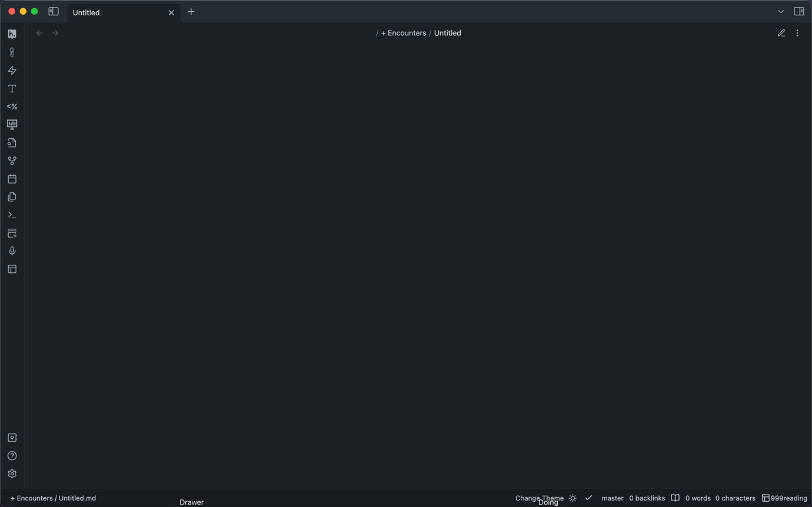Click the Change Theme status bar button
Screen dimensions: 812x507
point(539,498)
